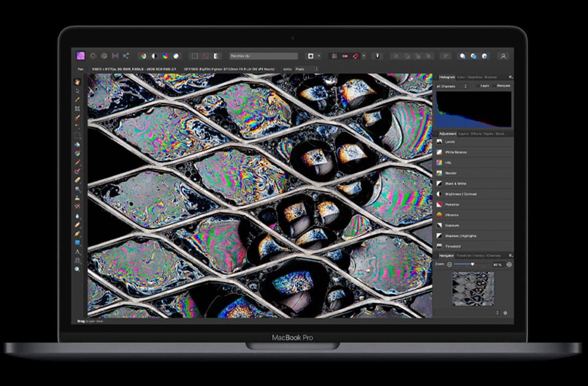This screenshot has width=588, height=386.
Task: Click the zoom-in plus button in Navigator
Action: click(x=508, y=265)
